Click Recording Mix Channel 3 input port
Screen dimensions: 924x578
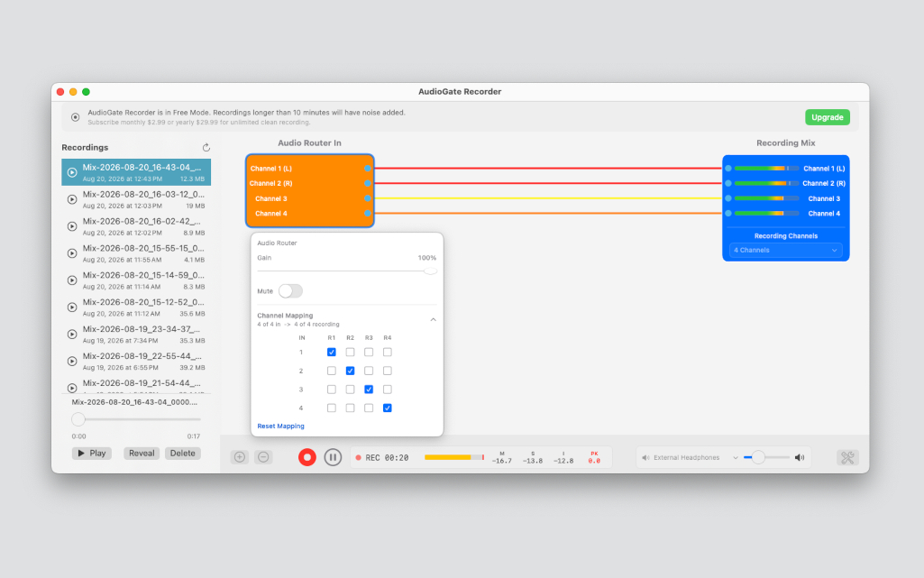pyautogui.click(x=728, y=198)
